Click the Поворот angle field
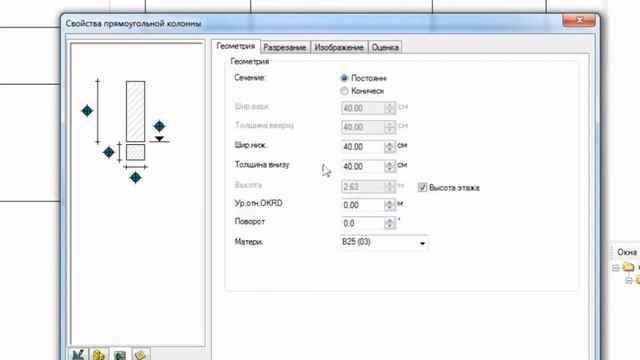 pyautogui.click(x=362, y=223)
